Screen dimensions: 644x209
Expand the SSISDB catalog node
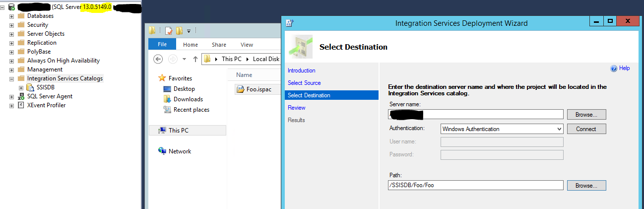click(21, 87)
